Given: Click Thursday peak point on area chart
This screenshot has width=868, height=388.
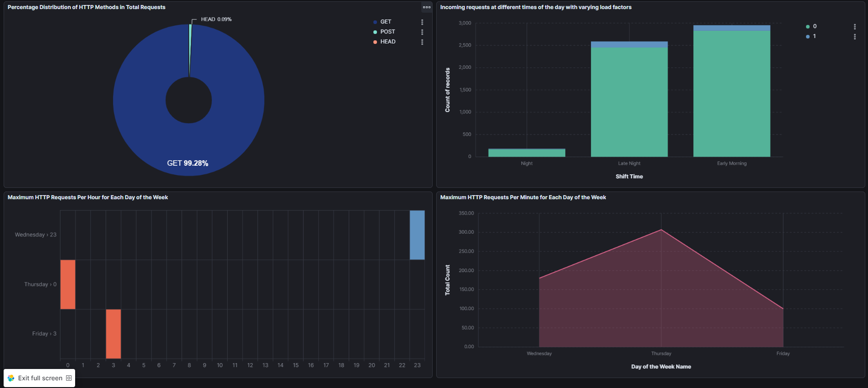Looking at the screenshot, I should tap(661, 230).
